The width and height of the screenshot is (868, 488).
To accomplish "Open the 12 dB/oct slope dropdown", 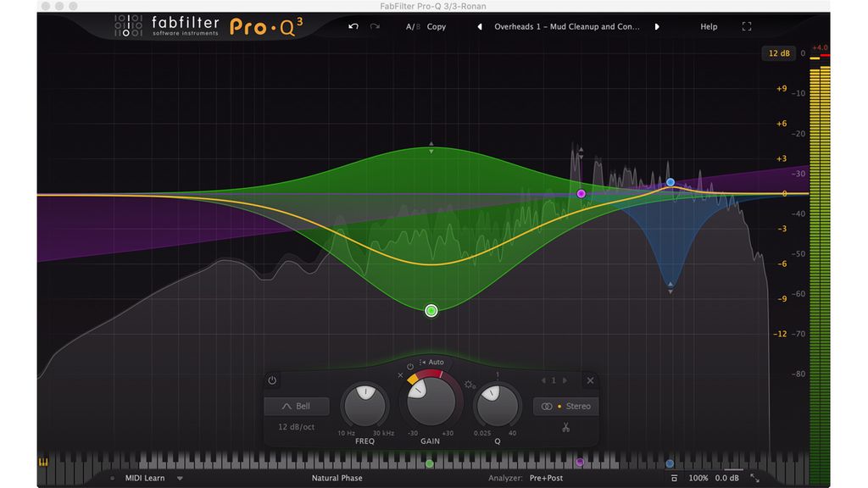I will tap(298, 426).
